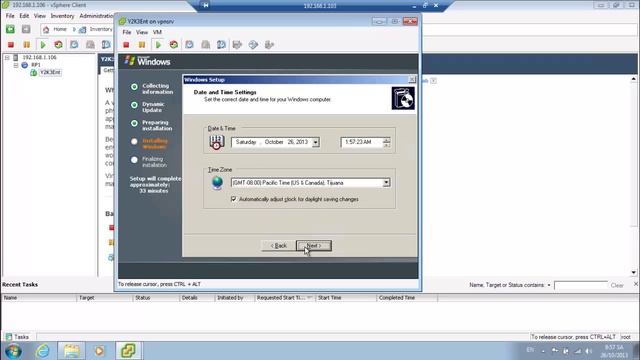This screenshot has width=640, height=360.
Task: Click the green Power On icon in console toolbar
Action: tap(158, 45)
